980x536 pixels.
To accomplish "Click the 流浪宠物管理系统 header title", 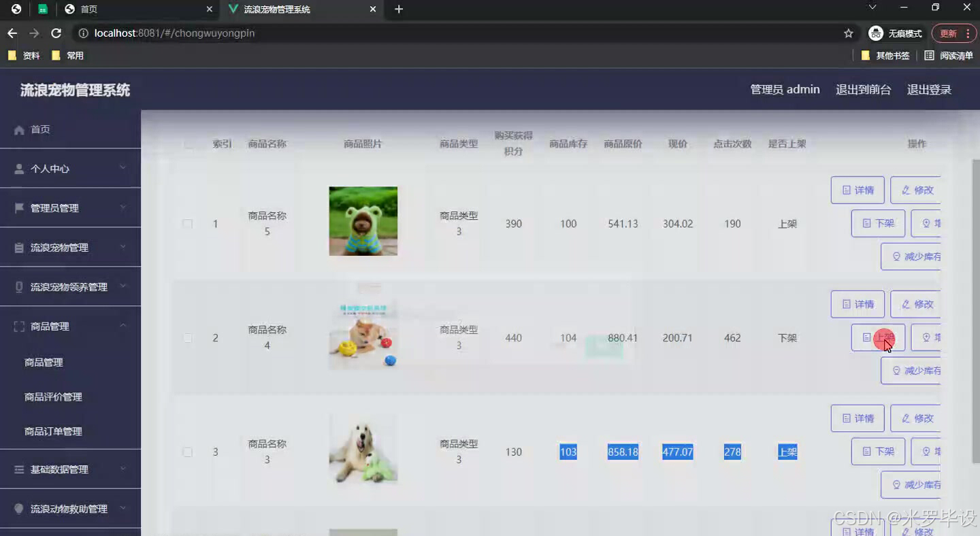I will point(75,90).
